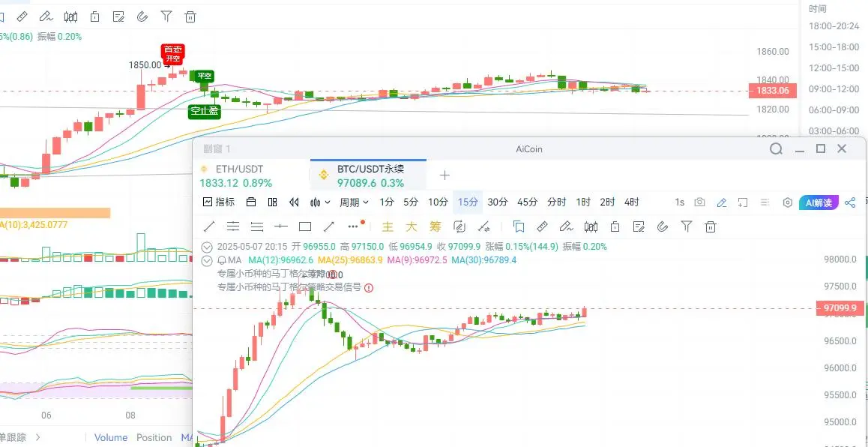Viewport: 868px width, 447px height.
Task: Switch to 分时 time-sharing view
Action: (556, 202)
